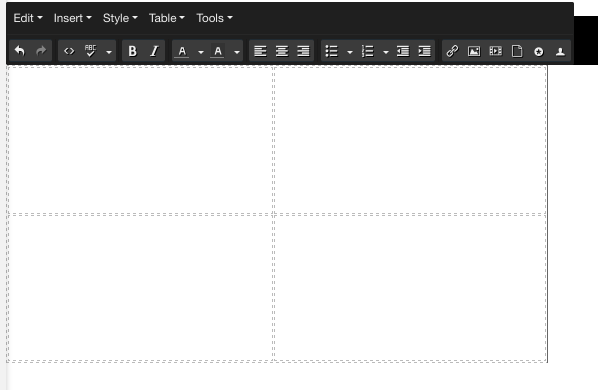
Task: Click the blank document icon
Action: pos(517,51)
